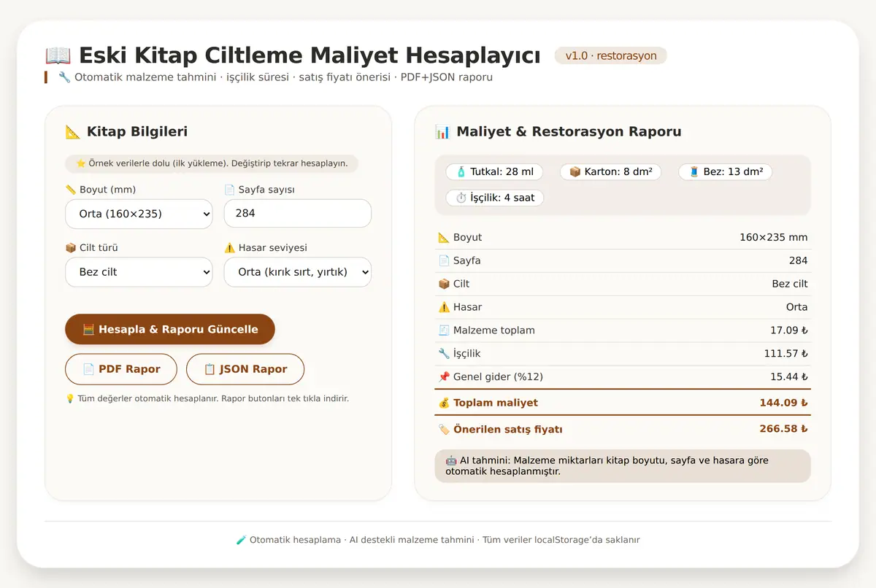
Task: Click the wrench icon in the subtitle
Action: click(64, 77)
